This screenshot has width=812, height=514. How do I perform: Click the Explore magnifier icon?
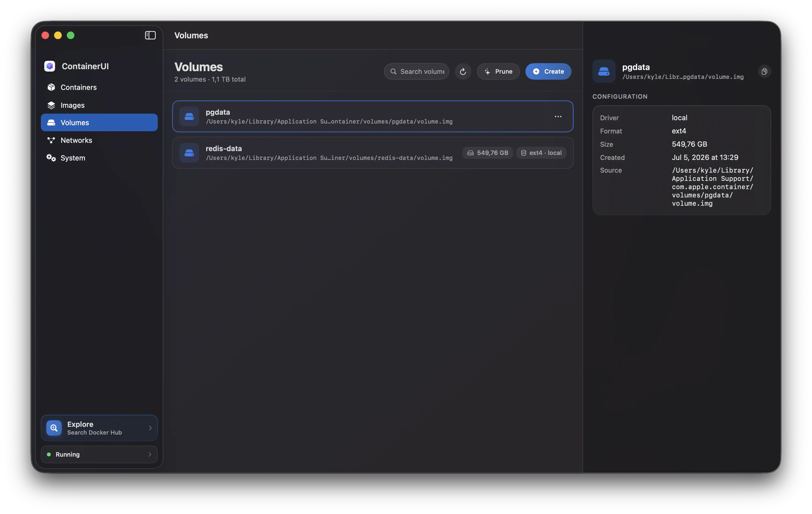54,428
